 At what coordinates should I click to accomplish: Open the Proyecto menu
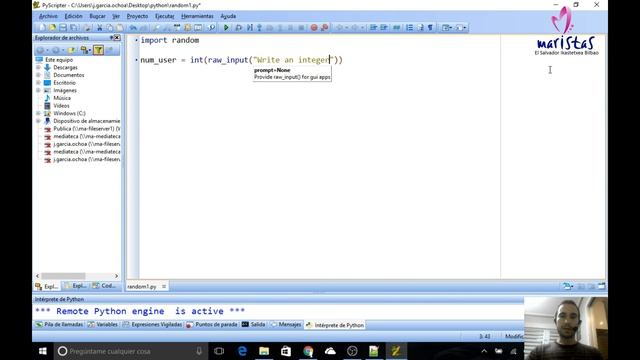pos(137,16)
